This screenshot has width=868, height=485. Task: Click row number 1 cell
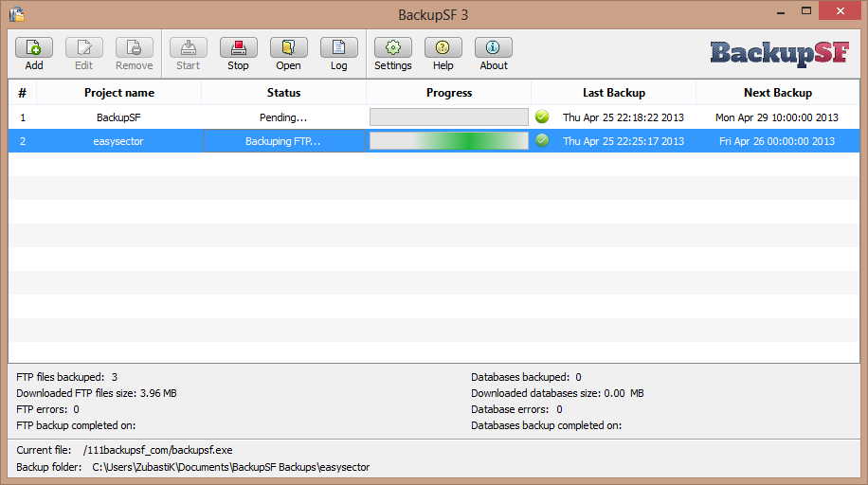tap(23, 117)
